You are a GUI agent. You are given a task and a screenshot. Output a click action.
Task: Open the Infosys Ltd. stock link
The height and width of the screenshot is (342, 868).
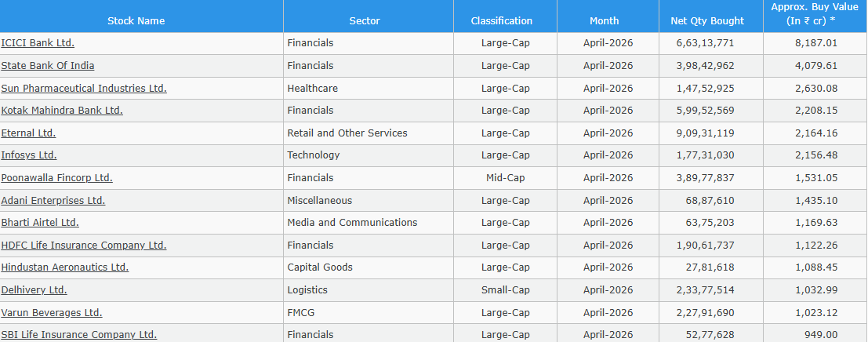pyautogui.click(x=29, y=155)
